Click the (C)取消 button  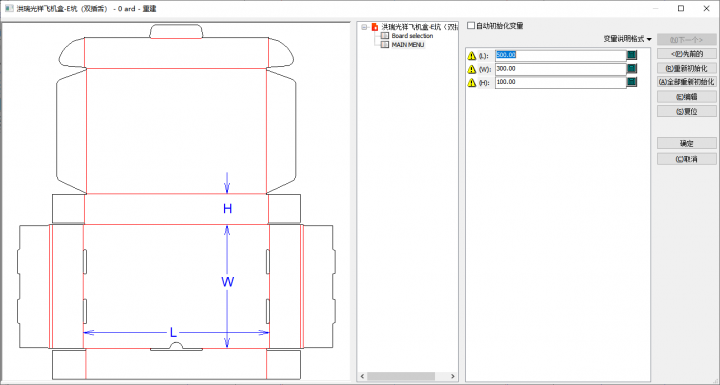click(x=686, y=159)
